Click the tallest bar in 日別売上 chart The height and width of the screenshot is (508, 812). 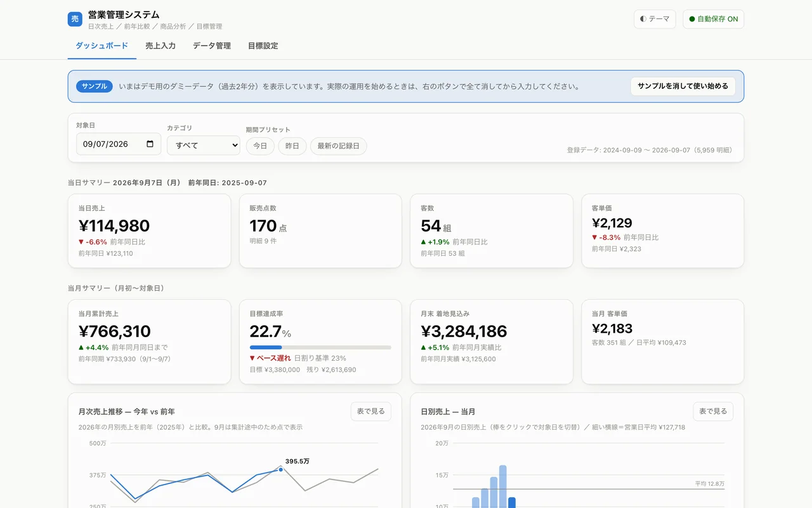pos(502,486)
